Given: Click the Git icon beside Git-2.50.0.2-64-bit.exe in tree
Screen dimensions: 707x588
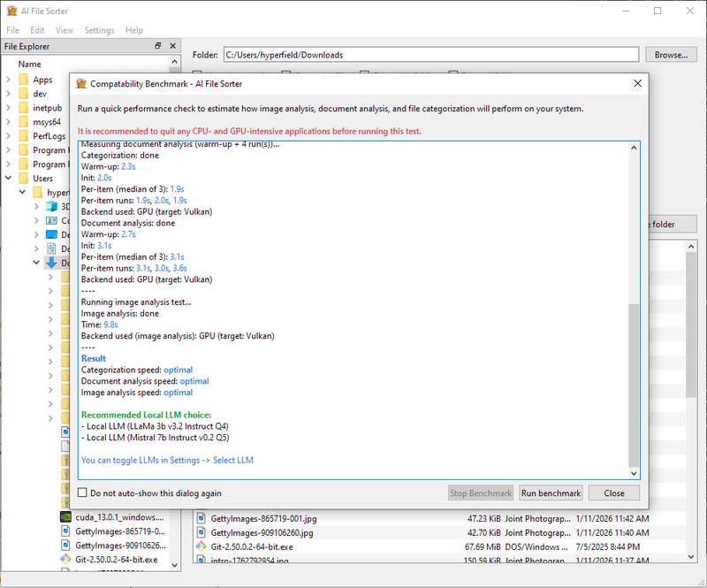Looking at the screenshot, I should 65,560.
